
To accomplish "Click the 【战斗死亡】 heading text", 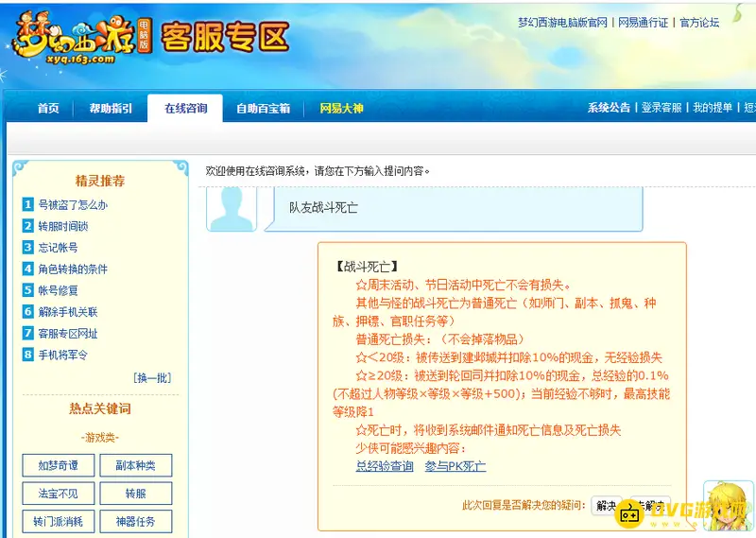I will point(367,267).
